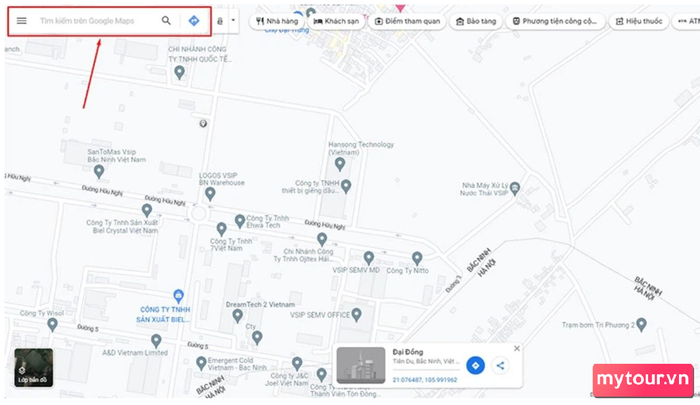Click the magnifying glass search icon
The image size is (700, 405).
166,21
